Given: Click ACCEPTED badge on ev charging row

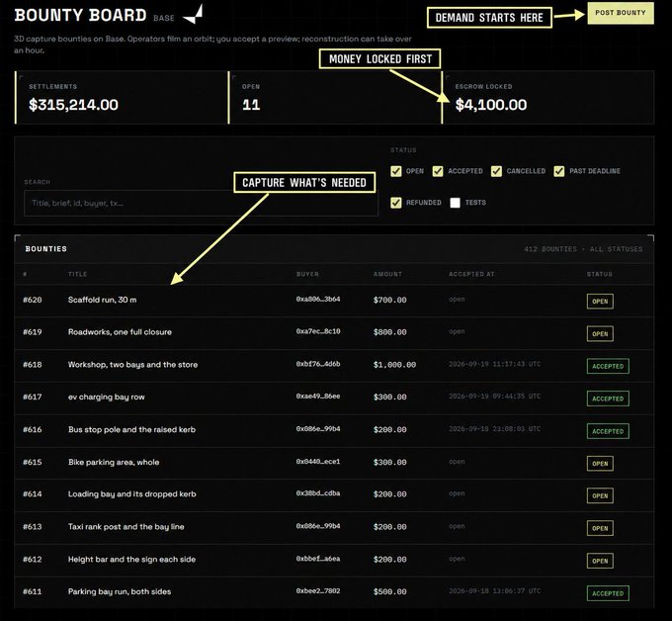Looking at the screenshot, I should click(x=608, y=399).
